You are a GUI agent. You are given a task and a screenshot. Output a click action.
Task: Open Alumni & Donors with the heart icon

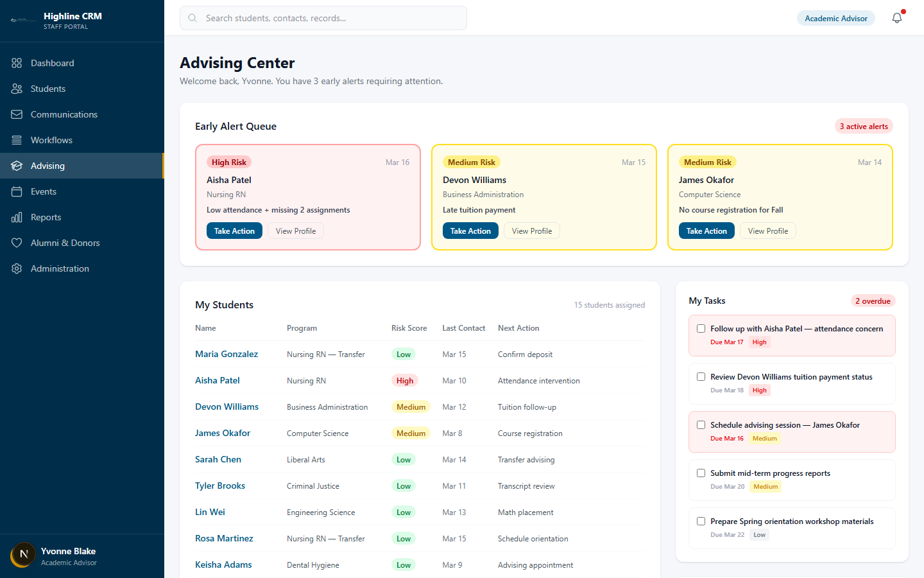[x=17, y=243]
